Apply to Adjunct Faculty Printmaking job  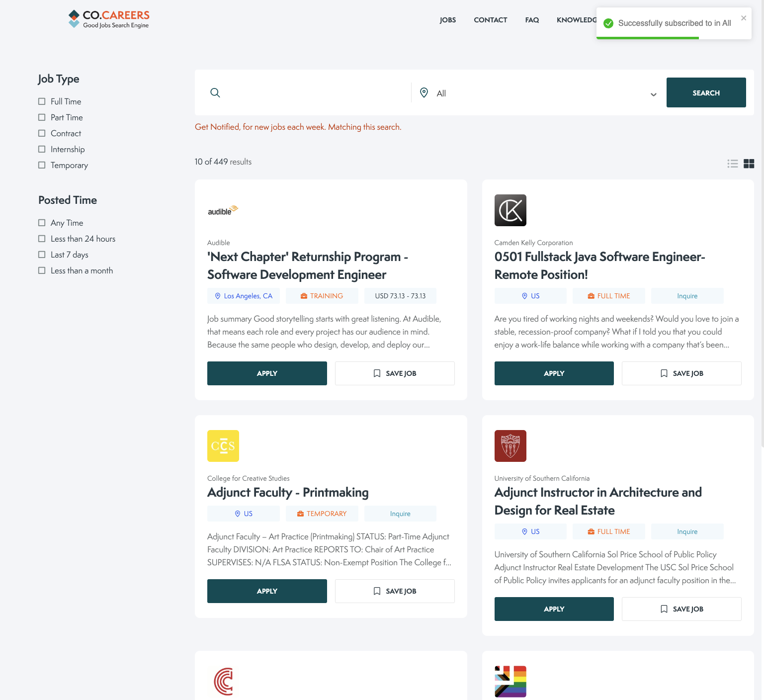(267, 591)
